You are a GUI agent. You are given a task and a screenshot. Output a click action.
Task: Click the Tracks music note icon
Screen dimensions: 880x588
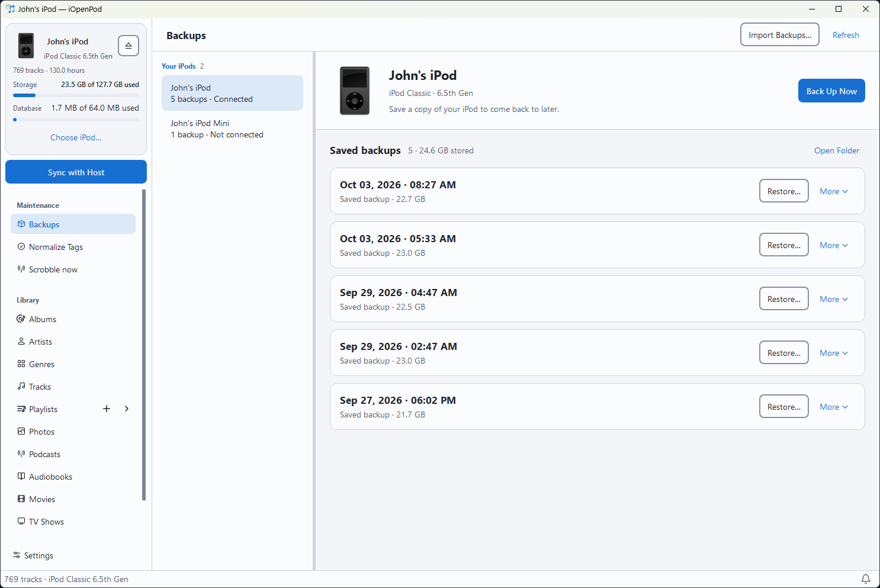(21, 387)
